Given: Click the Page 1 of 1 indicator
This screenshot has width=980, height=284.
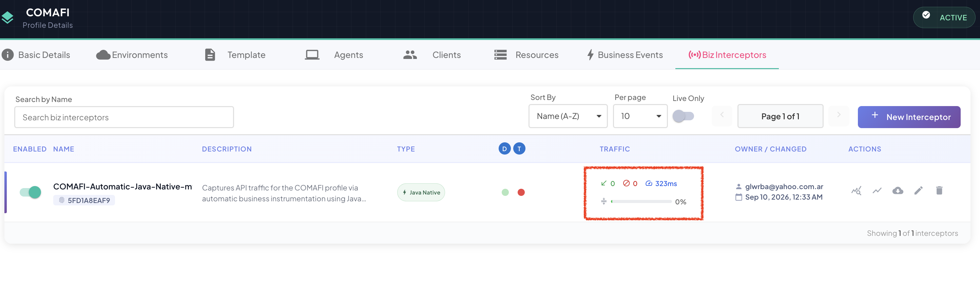Looking at the screenshot, I should pos(780,116).
